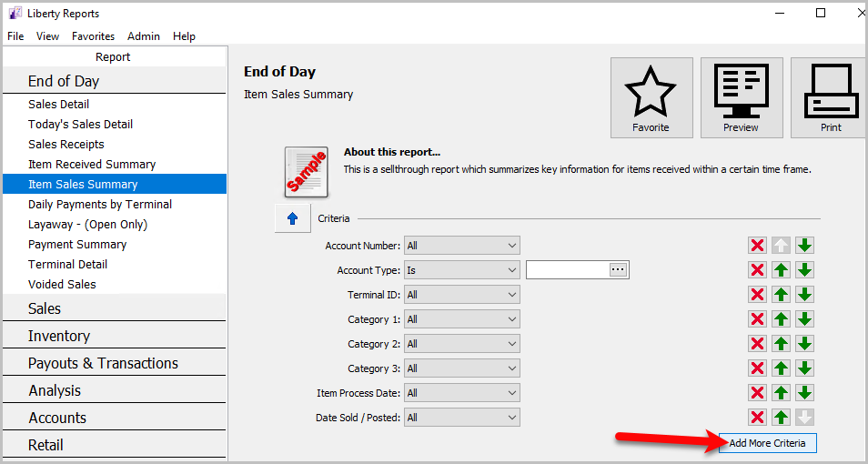Remove the Date Sold / Posted criterion

(757, 417)
